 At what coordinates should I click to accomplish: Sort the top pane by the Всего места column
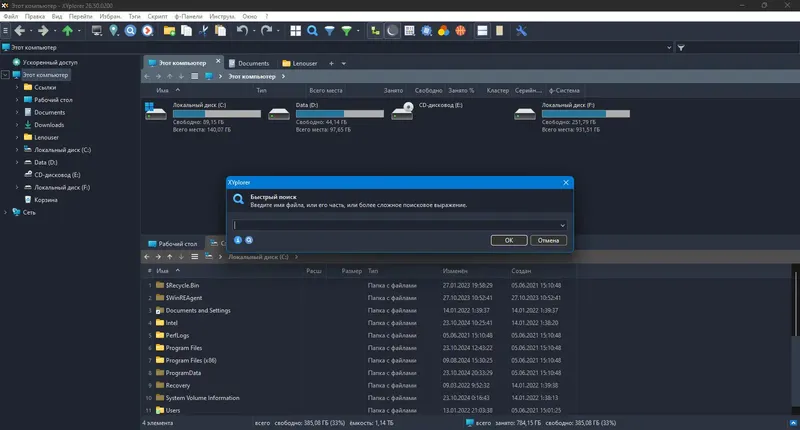pos(326,90)
